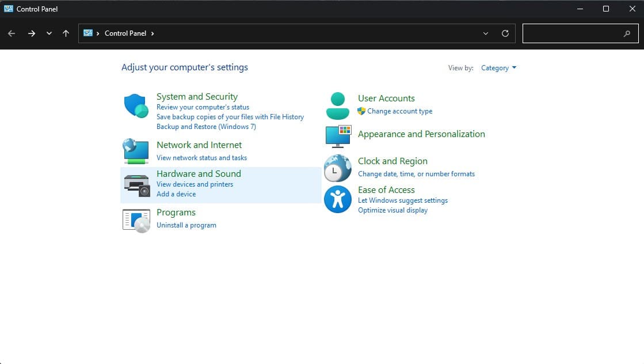Open the Ease of Access icon
The height and width of the screenshot is (364, 644).
click(x=338, y=199)
